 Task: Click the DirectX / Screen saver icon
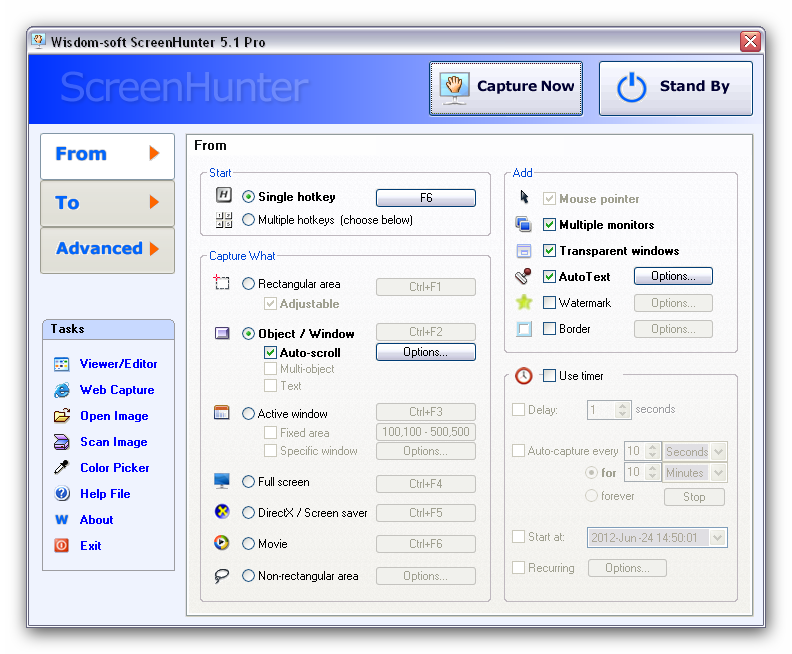[222, 512]
